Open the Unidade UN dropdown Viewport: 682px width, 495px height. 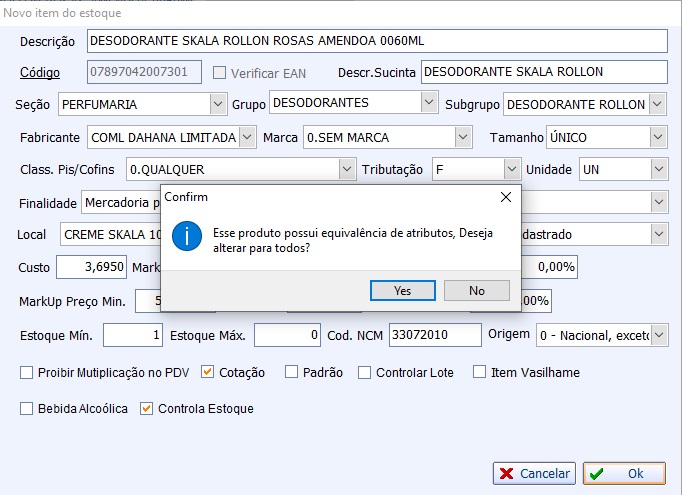pyautogui.click(x=659, y=169)
